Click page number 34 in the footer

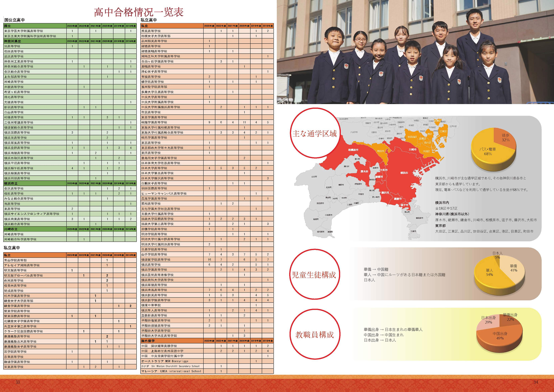point(536,382)
